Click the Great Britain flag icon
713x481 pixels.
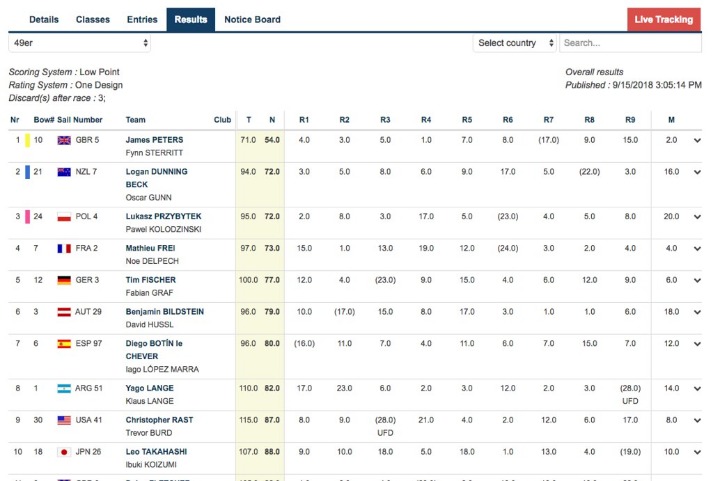click(x=65, y=140)
